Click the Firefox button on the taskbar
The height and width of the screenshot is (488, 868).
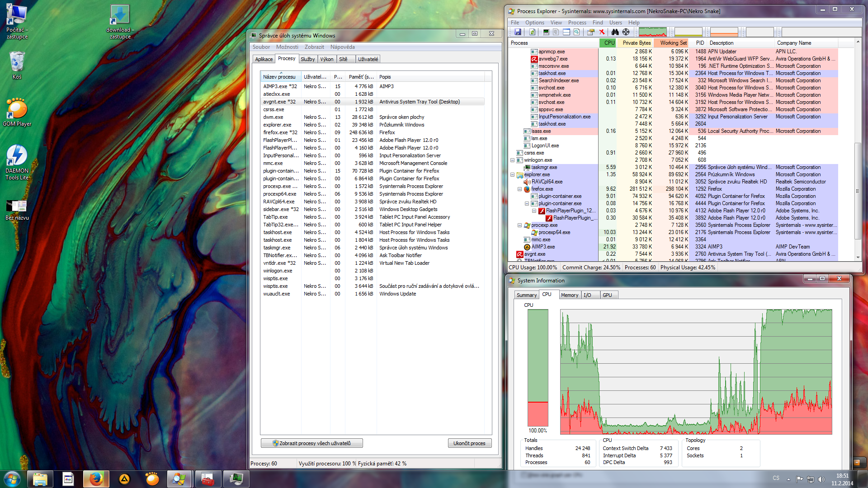[x=96, y=479]
